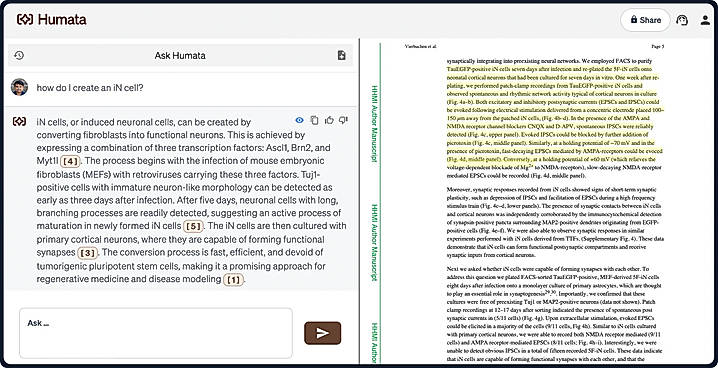Click the user avatar next to the question
The height and width of the screenshot is (368, 718).
19,87
